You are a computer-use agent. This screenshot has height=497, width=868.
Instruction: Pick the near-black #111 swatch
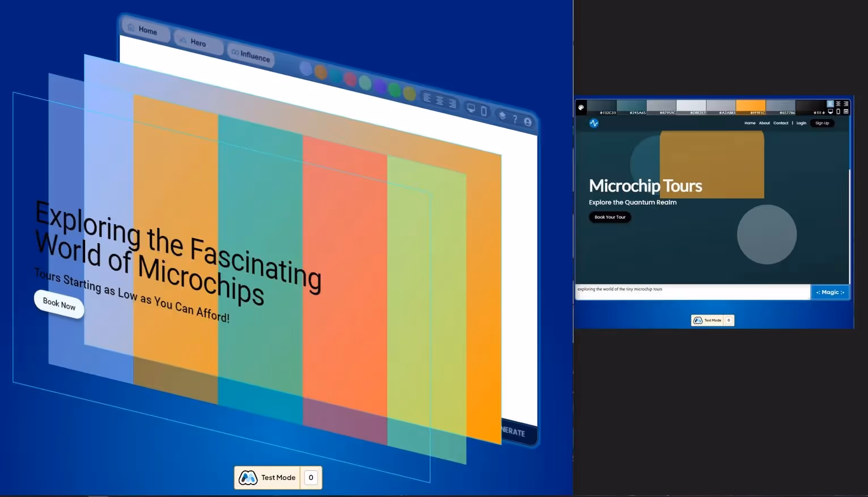point(811,107)
